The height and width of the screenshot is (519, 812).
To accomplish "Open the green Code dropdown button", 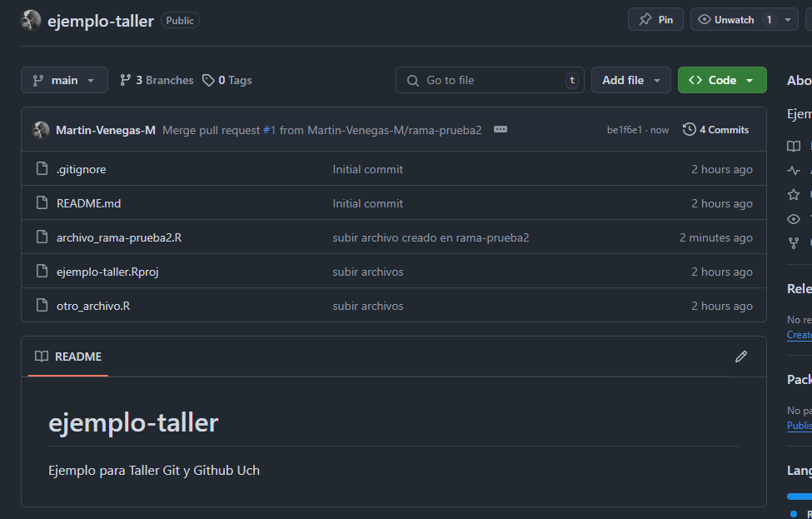I will click(x=722, y=80).
